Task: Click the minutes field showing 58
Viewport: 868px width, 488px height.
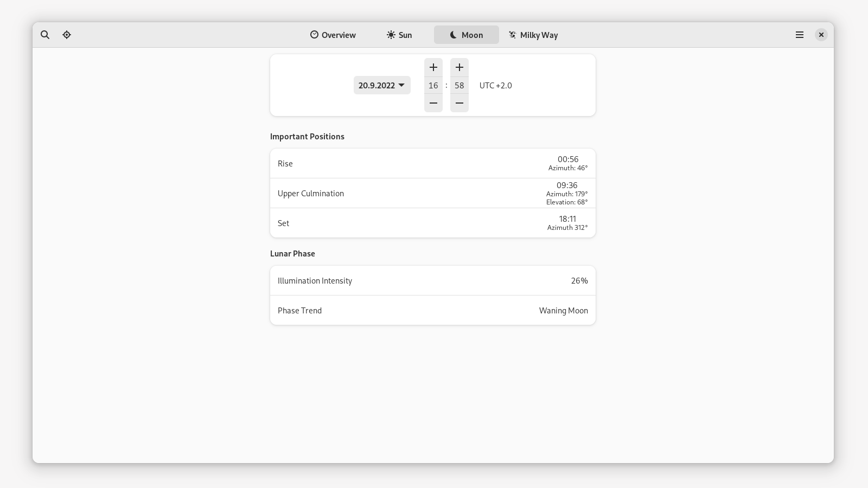Action: (459, 85)
